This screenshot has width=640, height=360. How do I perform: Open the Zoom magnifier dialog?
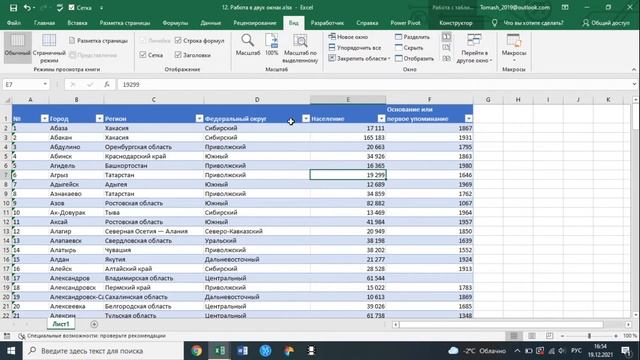248,45
